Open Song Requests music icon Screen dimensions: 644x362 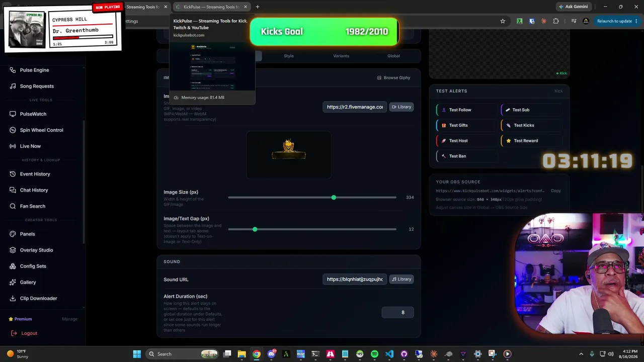(x=13, y=86)
